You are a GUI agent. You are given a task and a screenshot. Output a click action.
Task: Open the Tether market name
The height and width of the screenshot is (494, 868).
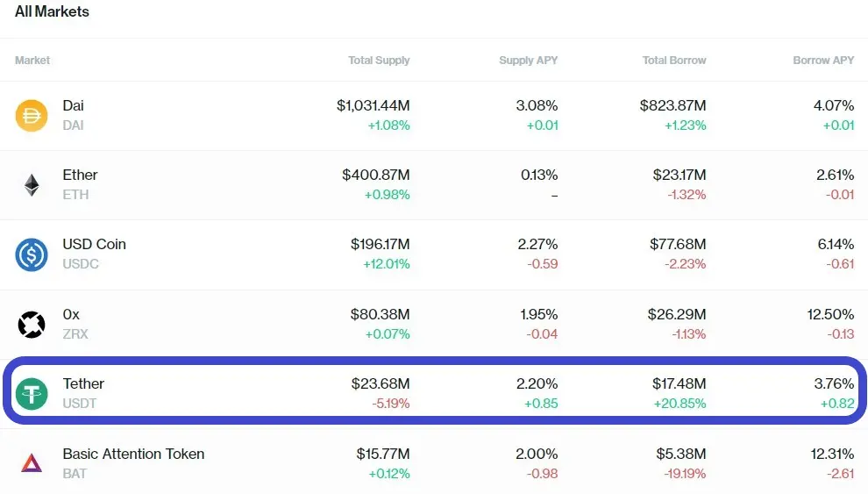tap(83, 383)
